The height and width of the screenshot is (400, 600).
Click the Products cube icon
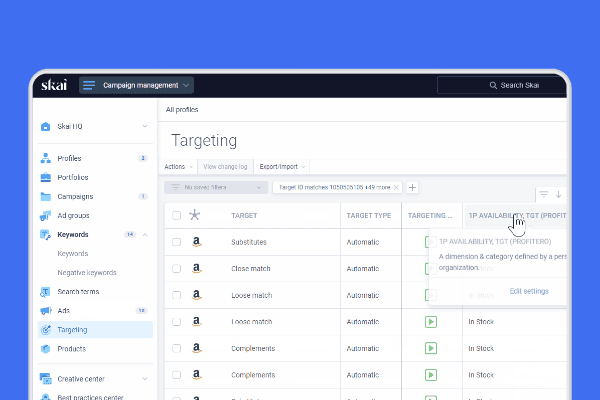pyautogui.click(x=46, y=349)
